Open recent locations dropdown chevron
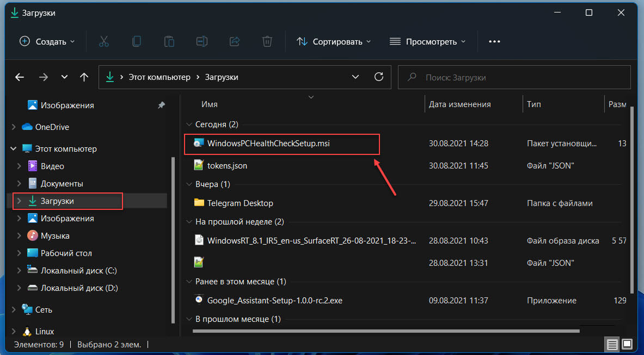 (x=64, y=77)
